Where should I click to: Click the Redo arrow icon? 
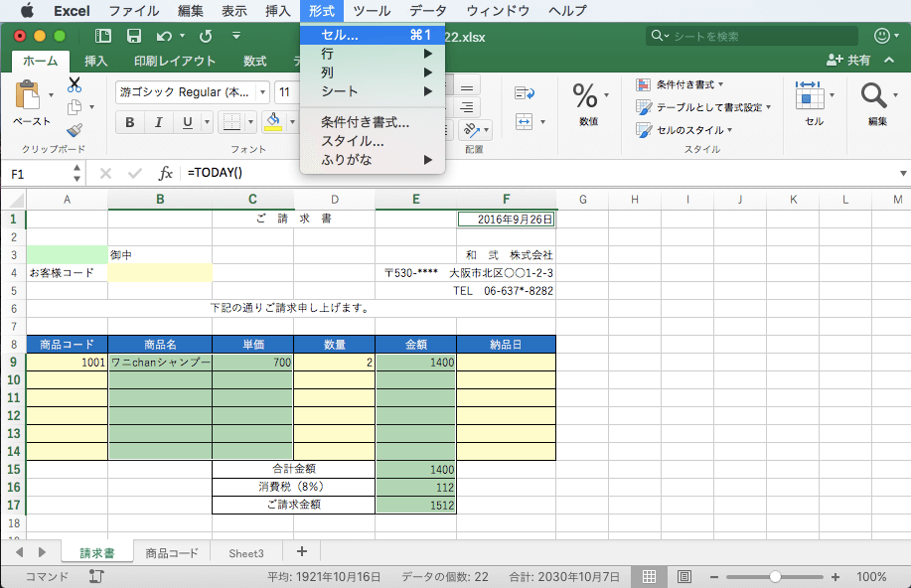(x=206, y=36)
